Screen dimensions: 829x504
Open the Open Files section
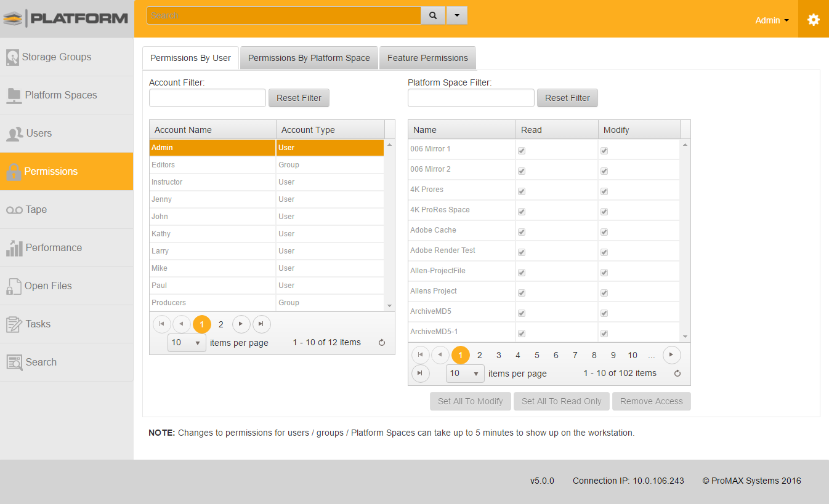(x=67, y=286)
